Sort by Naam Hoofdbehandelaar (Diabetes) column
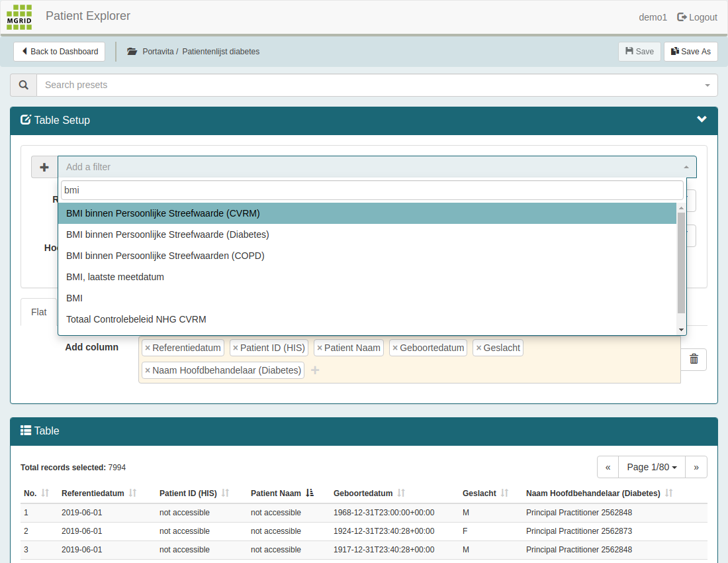The height and width of the screenshot is (563, 728). click(x=668, y=493)
